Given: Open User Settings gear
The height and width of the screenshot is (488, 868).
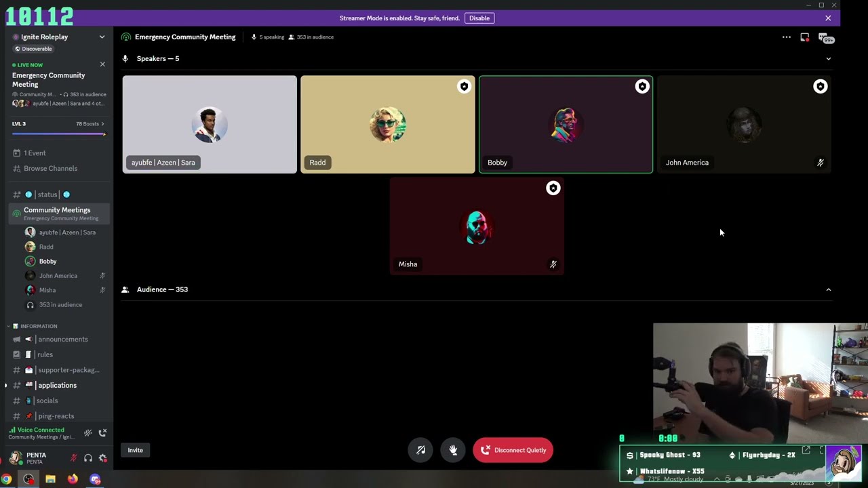Looking at the screenshot, I should (103, 458).
